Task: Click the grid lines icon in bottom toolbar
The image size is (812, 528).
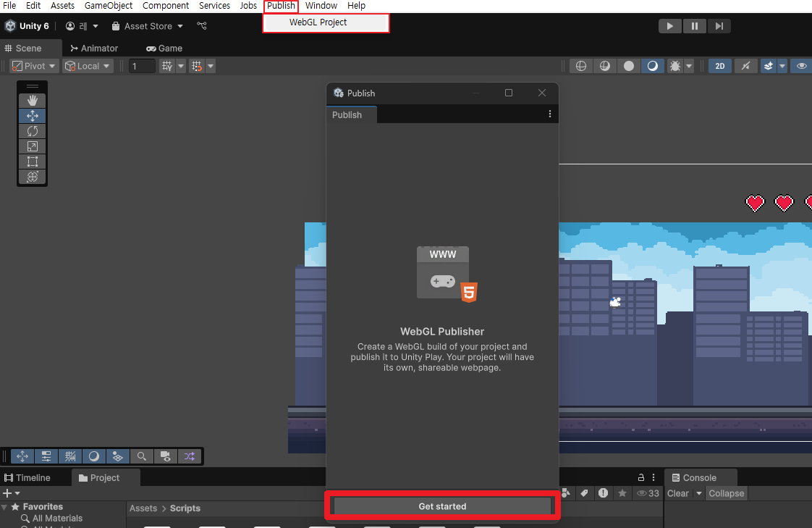Action: tap(70, 456)
